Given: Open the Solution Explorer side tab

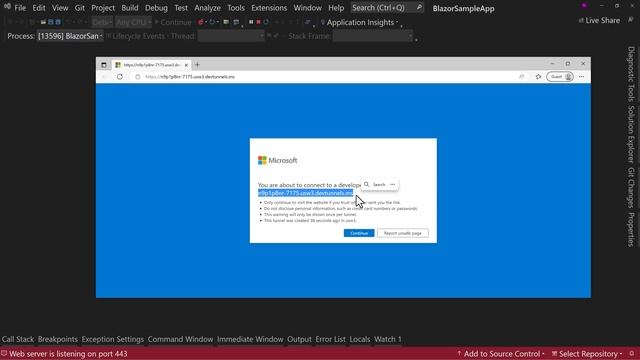Looking at the screenshot, I should 631,134.
